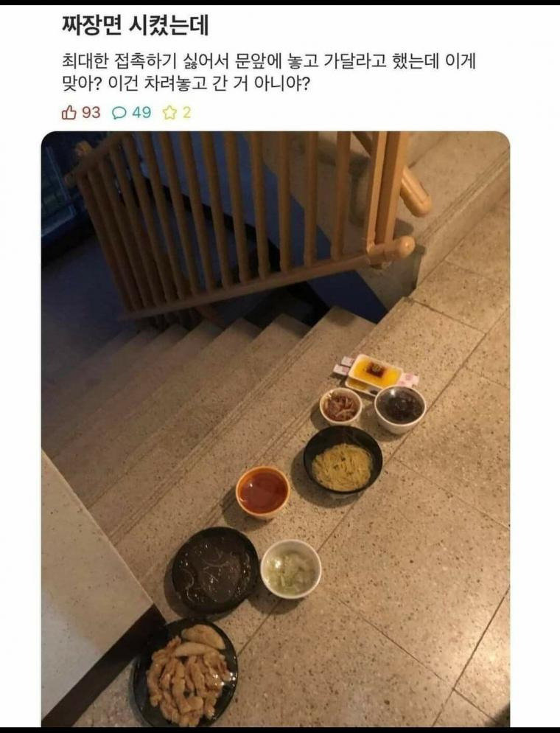
Task: Select the fried dumpling plate in photo
Action: click(x=186, y=673)
